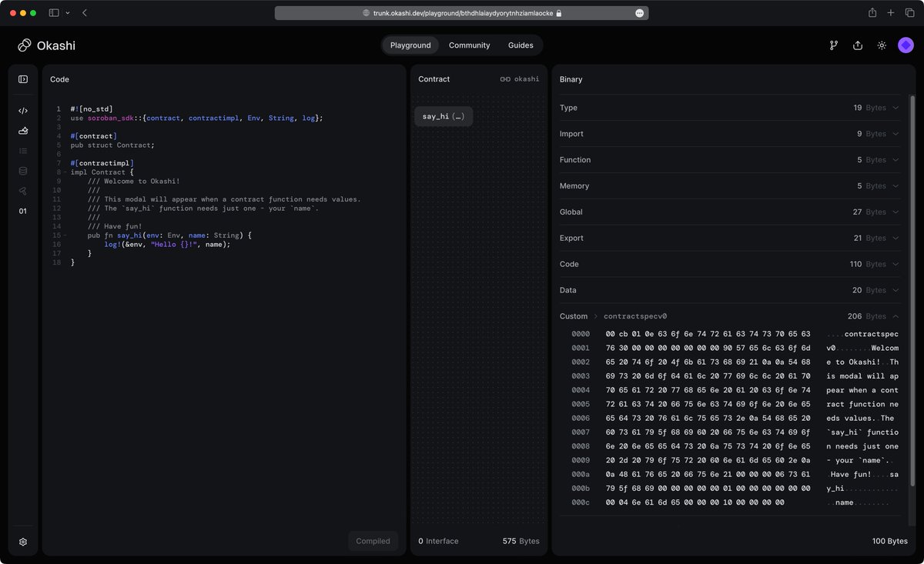This screenshot has height=564, width=924.
Task: Show Safari tab overview
Action: (909, 13)
